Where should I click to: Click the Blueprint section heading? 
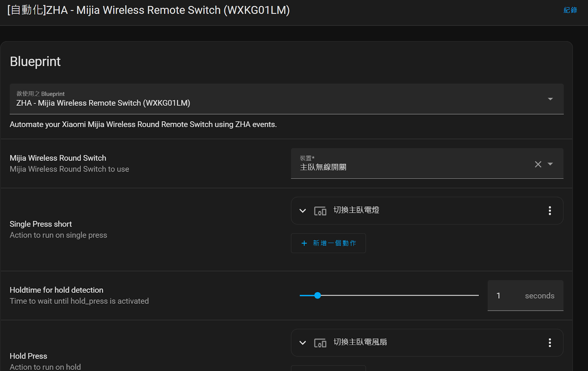pyautogui.click(x=35, y=62)
